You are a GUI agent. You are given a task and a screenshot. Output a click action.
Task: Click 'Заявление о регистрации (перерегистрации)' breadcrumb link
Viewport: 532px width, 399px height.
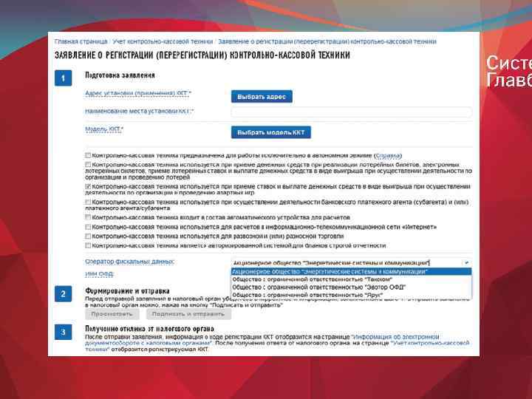coord(327,41)
